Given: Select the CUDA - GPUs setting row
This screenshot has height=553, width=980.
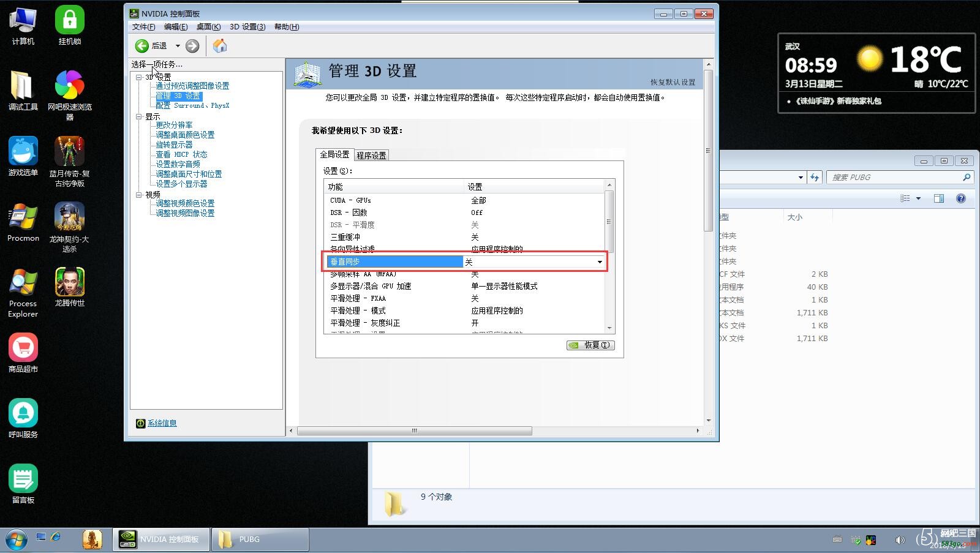Looking at the screenshot, I should pyautogui.click(x=464, y=200).
